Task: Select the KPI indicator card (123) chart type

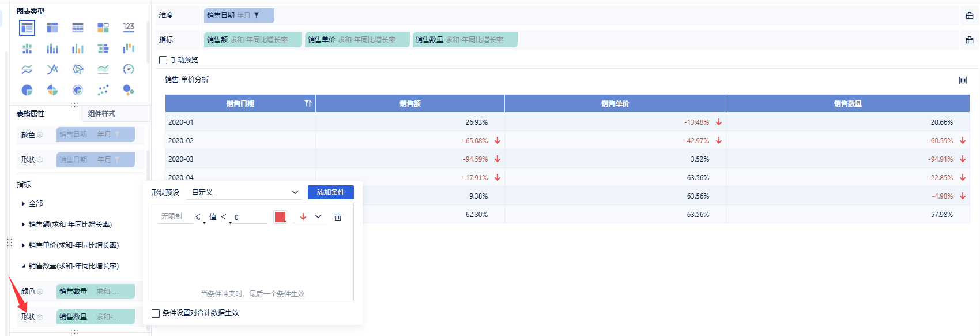Action: [x=129, y=27]
